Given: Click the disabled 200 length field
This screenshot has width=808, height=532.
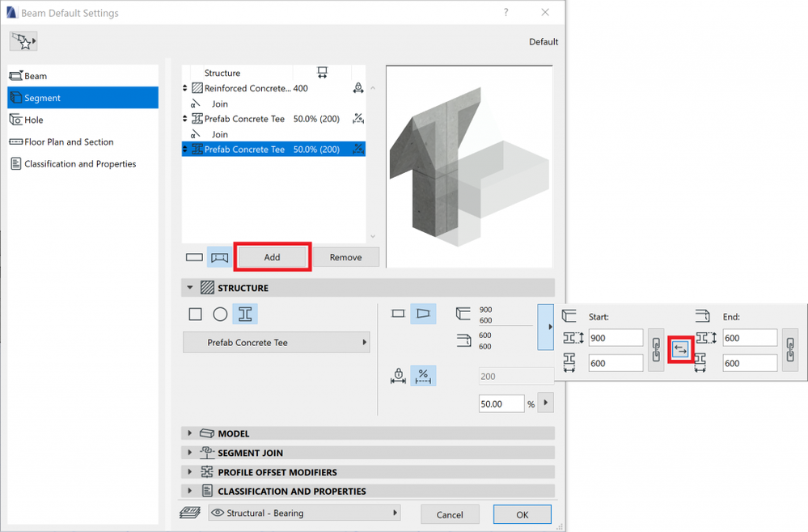Looking at the screenshot, I should [516, 377].
